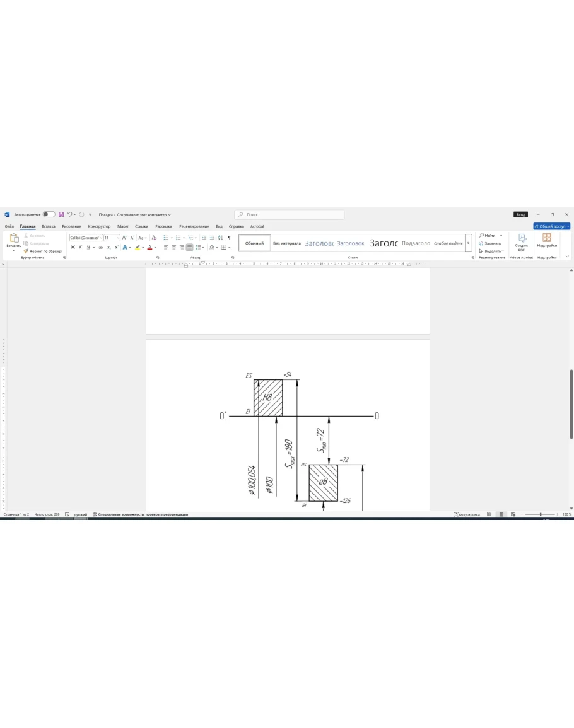The height and width of the screenshot is (728, 574).
Task: Toggle the Автосохранение switch
Action: click(x=49, y=214)
